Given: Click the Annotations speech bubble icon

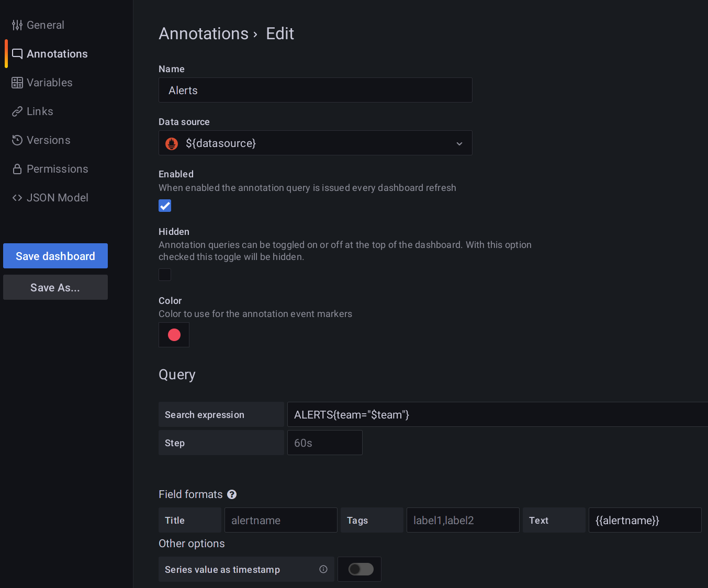Looking at the screenshot, I should (x=17, y=53).
